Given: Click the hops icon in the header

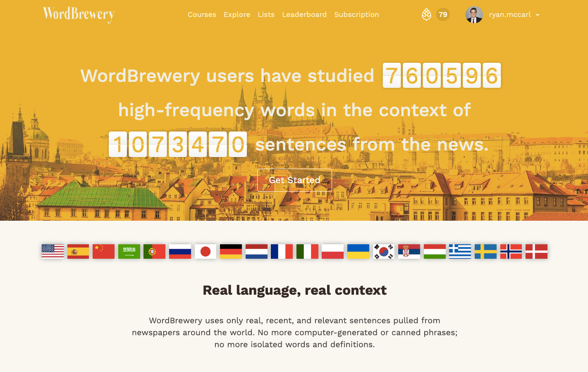Looking at the screenshot, I should tap(426, 15).
